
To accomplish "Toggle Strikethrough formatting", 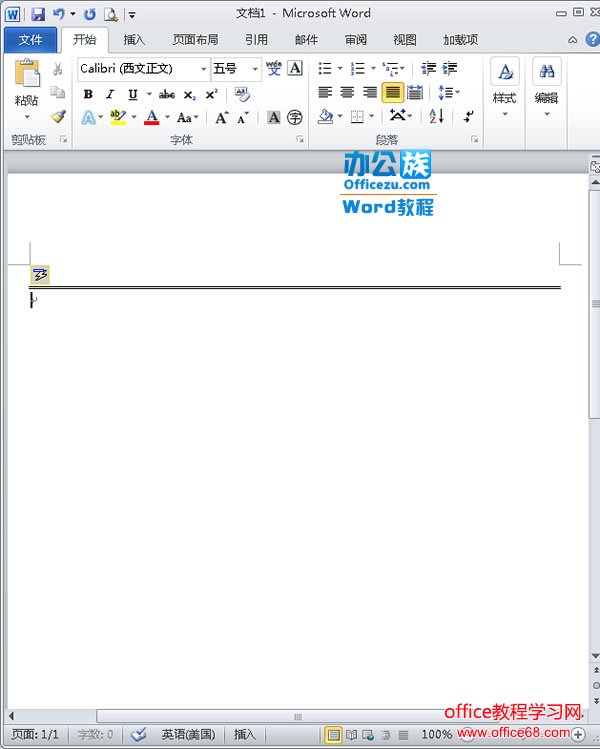I will 167,95.
